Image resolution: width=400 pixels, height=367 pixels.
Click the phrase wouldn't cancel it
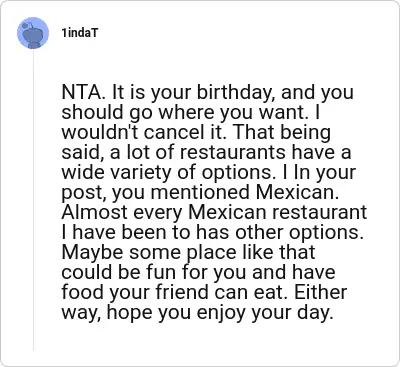[x=142, y=132]
